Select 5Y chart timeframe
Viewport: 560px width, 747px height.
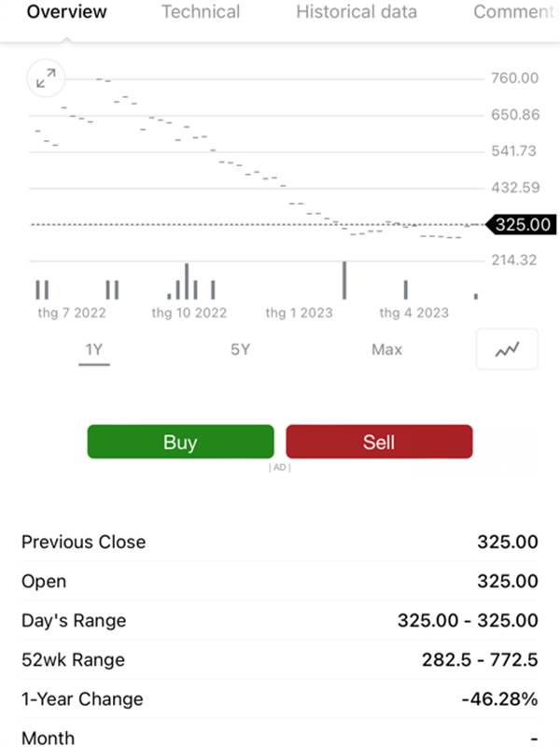(241, 349)
